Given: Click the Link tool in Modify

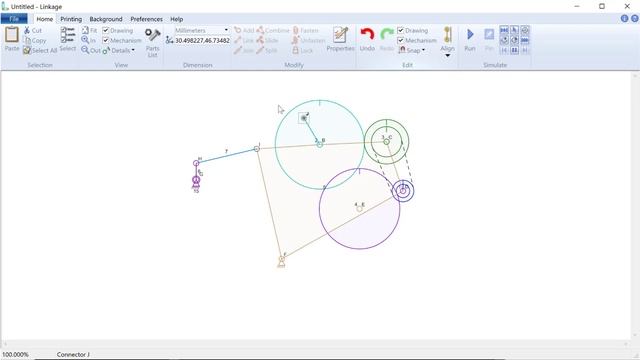Looking at the screenshot, I should [x=244, y=40].
